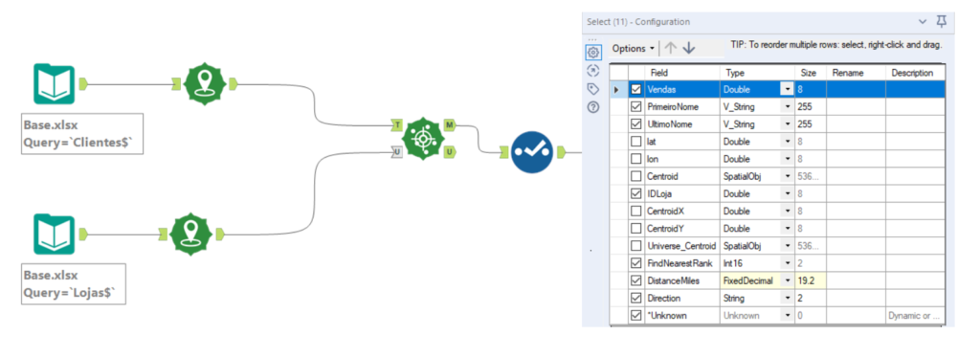
Task: Open the DistanceMiles type dropdown
Action: pyautogui.click(x=787, y=280)
